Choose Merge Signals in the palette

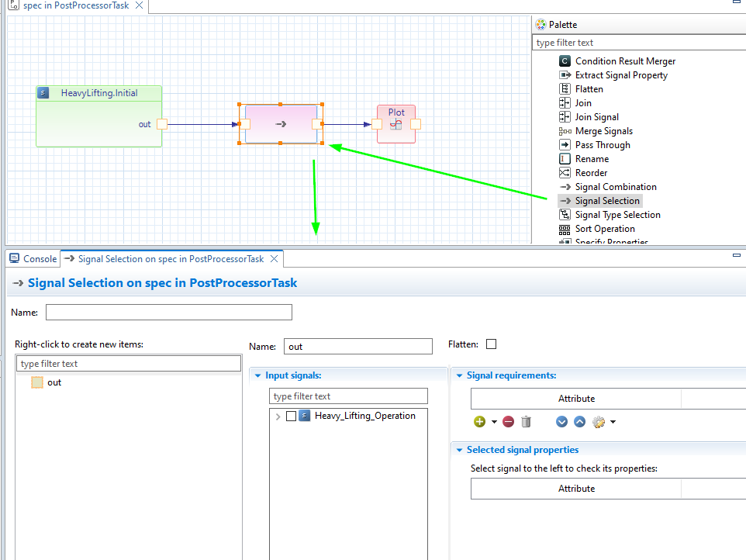point(603,131)
